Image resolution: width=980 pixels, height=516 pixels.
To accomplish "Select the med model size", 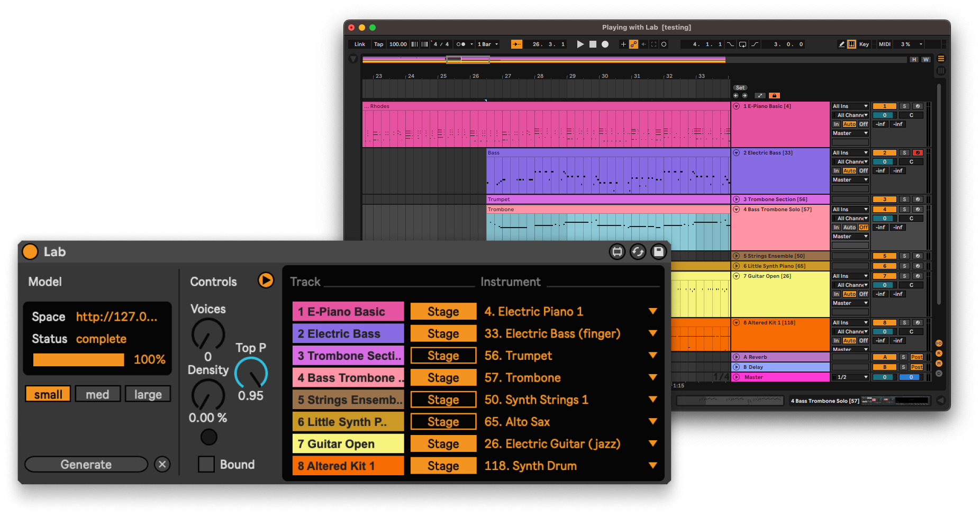I will [97, 394].
